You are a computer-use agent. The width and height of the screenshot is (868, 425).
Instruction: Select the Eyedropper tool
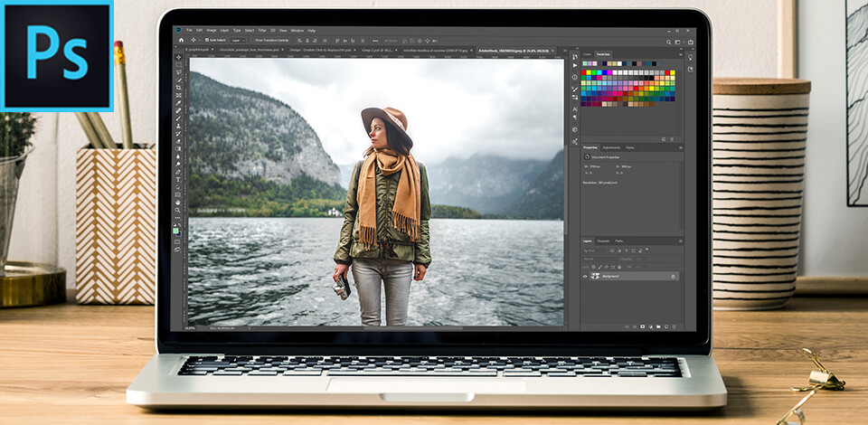(179, 103)
